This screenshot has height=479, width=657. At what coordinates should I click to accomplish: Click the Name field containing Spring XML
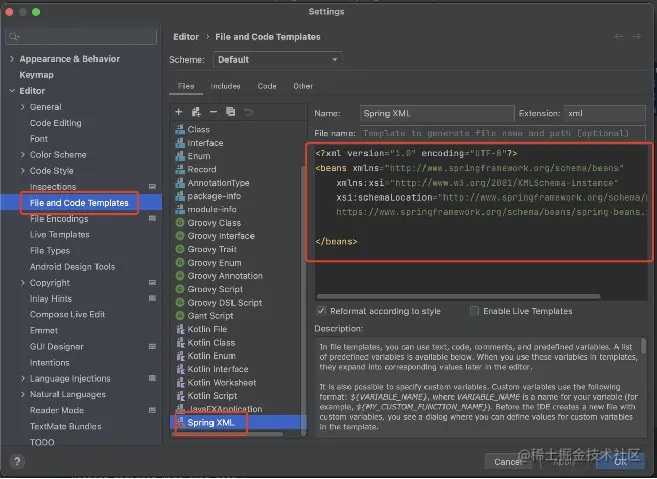(x=437, y=113)
